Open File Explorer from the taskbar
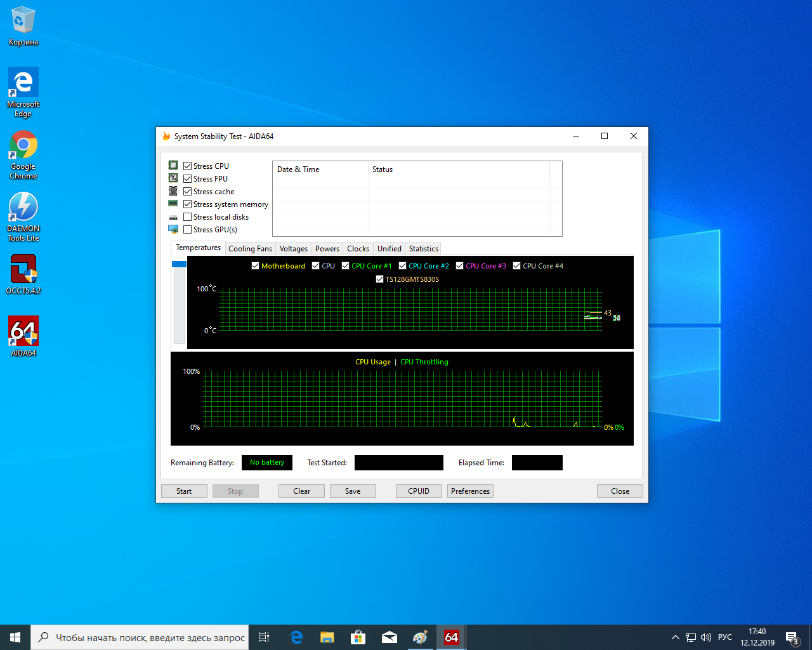The height and width of the screenshot is (650, 812). click(x=327, y=637)
